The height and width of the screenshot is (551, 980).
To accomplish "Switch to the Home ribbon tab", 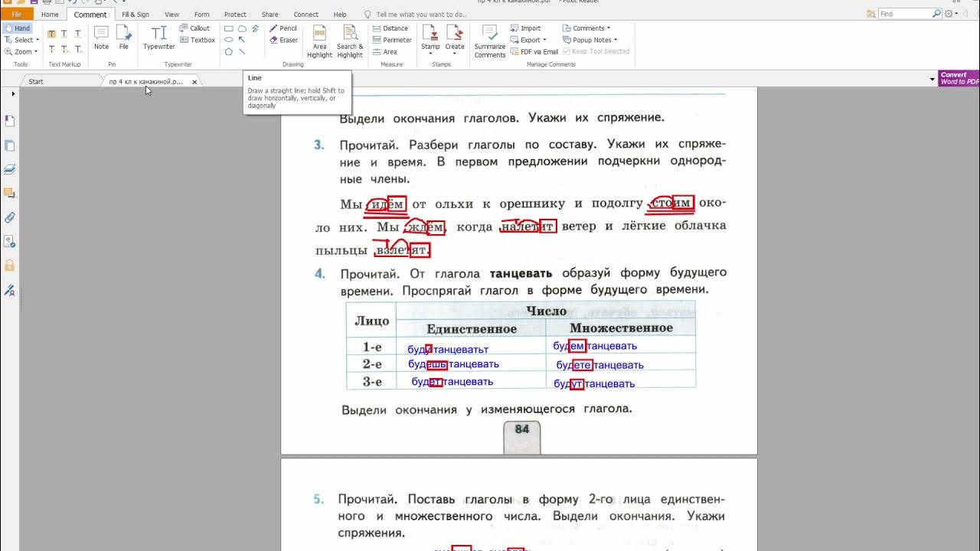I will pos(50,15).
